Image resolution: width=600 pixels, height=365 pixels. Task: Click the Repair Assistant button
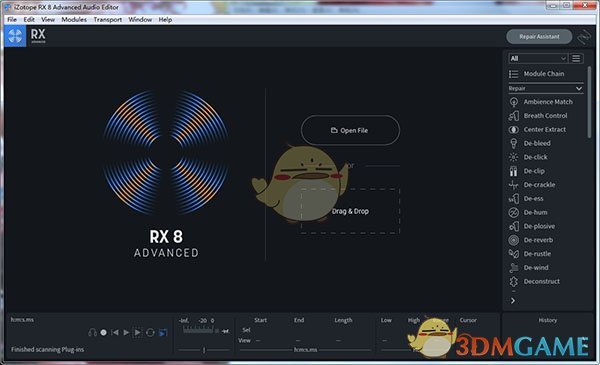tap(539, 37)
